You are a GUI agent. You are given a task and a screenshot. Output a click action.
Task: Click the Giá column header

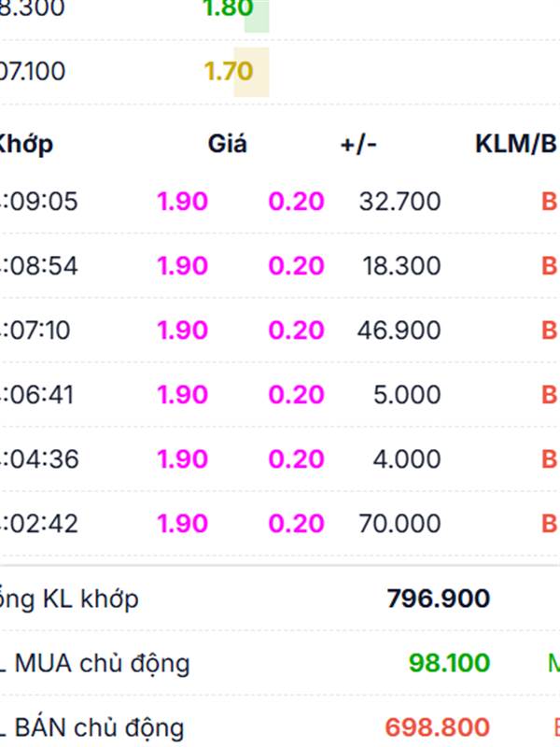[227, 144]
